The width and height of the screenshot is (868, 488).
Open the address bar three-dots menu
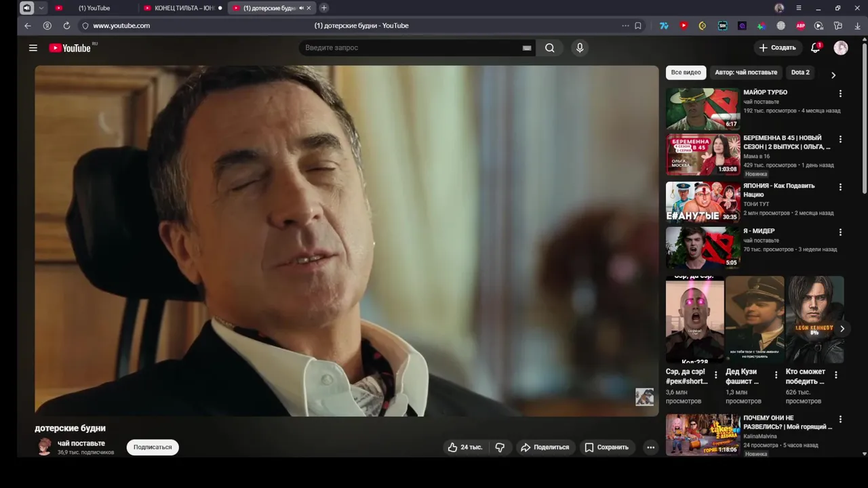click(625, 26)
